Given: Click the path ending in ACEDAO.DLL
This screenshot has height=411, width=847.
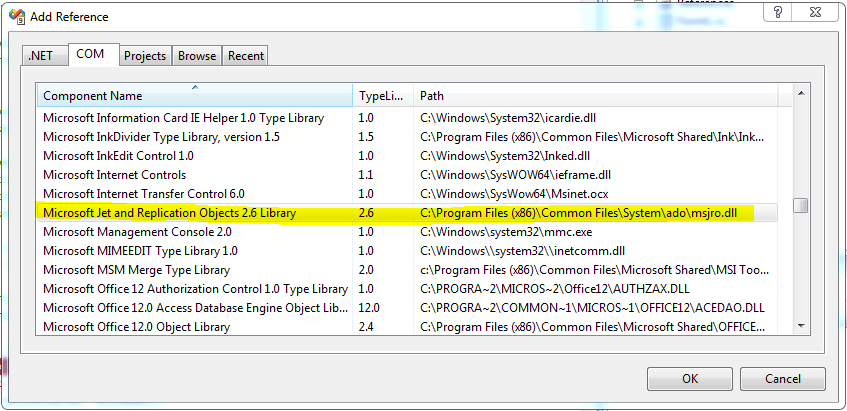Looking at the screenshot, I should [x=593, y=308].
